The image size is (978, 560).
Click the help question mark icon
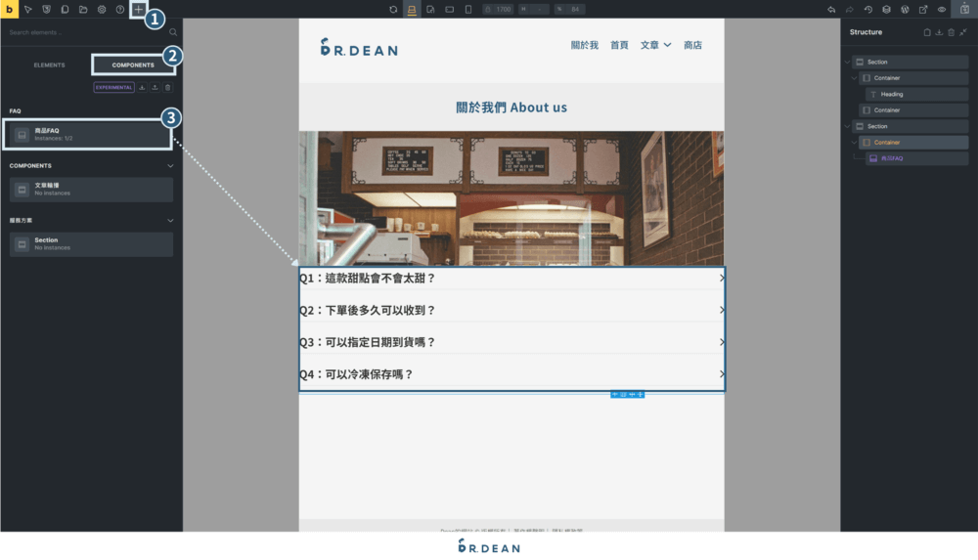[x=119, y=9]
